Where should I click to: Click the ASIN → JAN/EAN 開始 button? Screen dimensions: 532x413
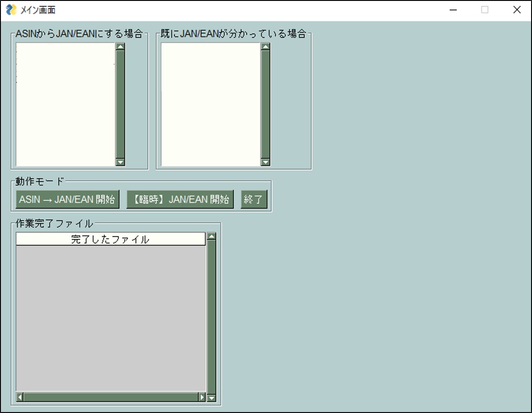click(67, 199)
